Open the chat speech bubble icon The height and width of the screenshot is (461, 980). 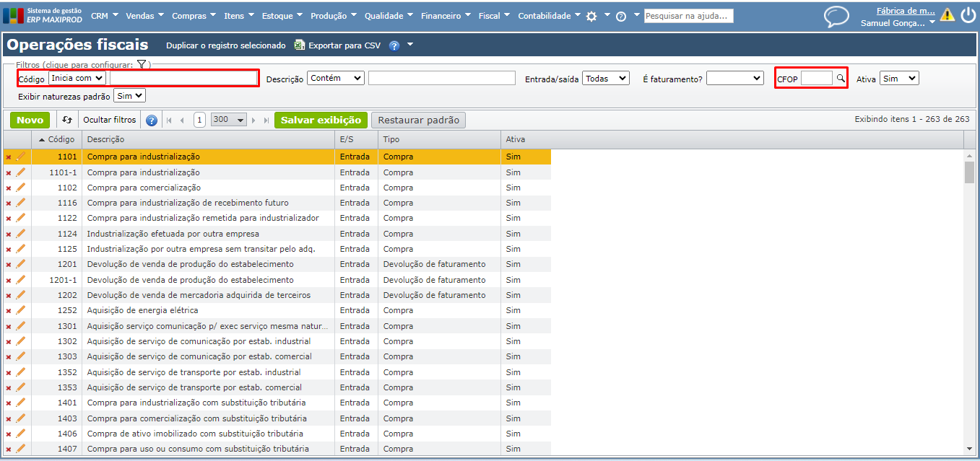pyautogui.click(x=837, y=17)
